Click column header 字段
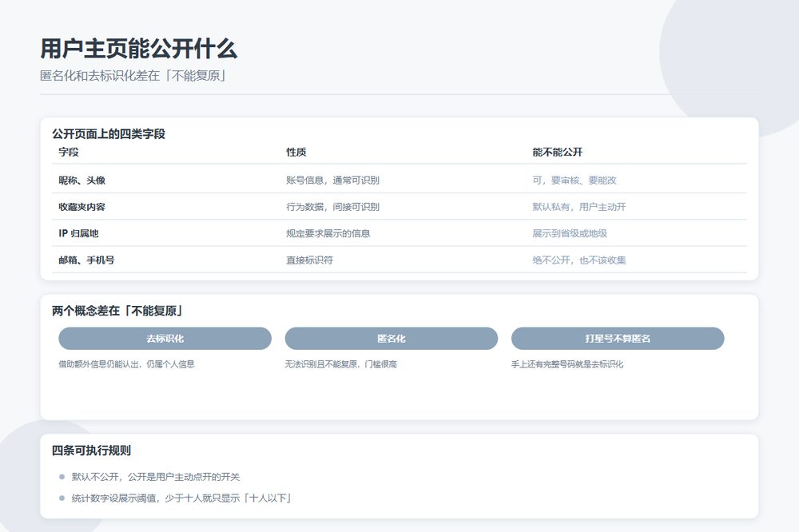The height and width of the screenshot is (532, 799). [x=68, y=152]
